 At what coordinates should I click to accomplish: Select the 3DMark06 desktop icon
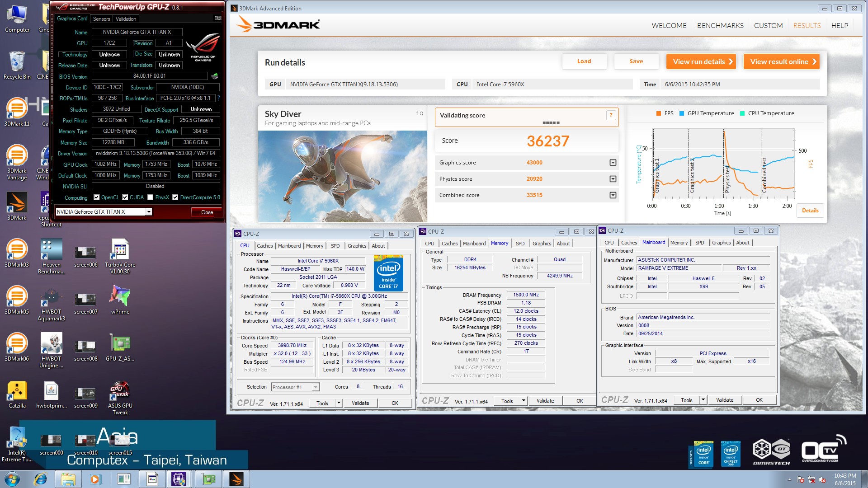pyautogui.click(x=17, y=347)
